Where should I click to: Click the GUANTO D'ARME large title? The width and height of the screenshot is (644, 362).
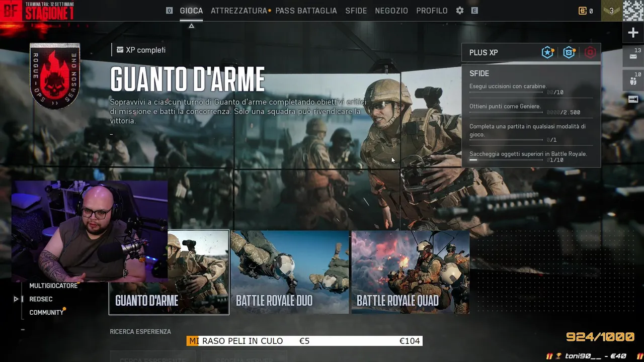(187, 79)
